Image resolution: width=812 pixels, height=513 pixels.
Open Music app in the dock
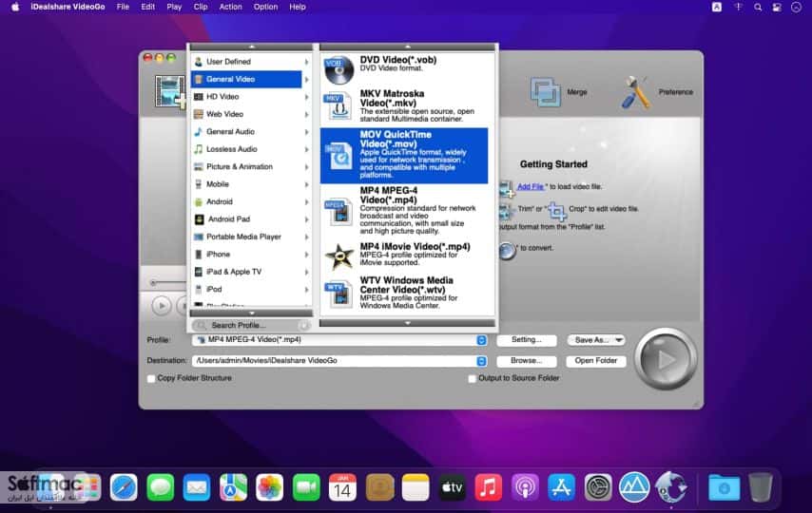pos(489,487)
